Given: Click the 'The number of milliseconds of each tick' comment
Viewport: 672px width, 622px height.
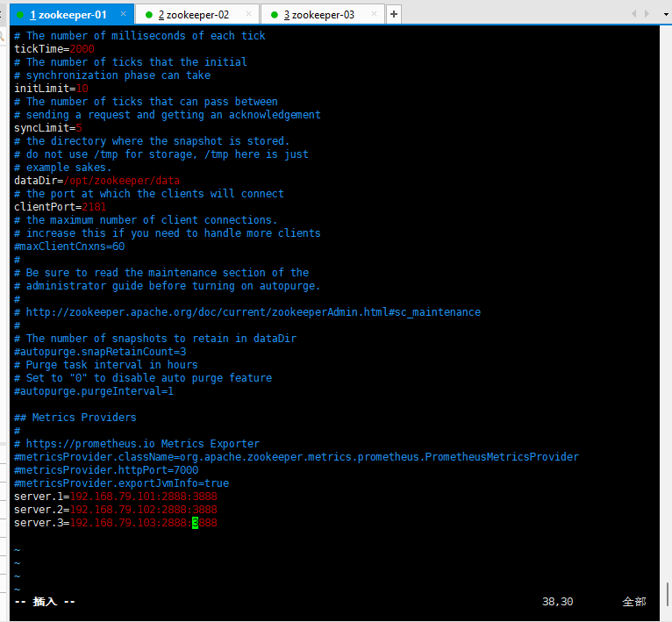Looking at the screenshot, I should point(139,36).
